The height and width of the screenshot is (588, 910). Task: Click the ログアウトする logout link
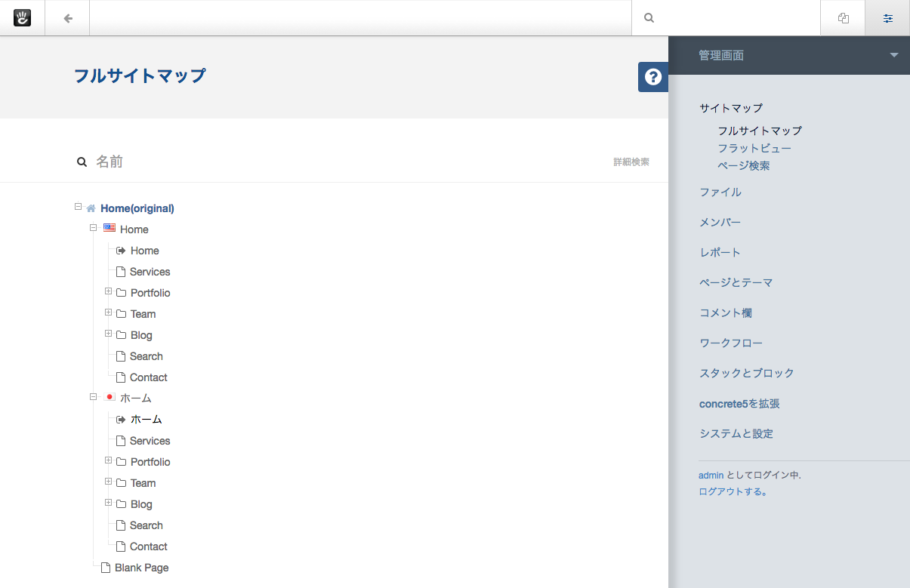coord(733,491)
